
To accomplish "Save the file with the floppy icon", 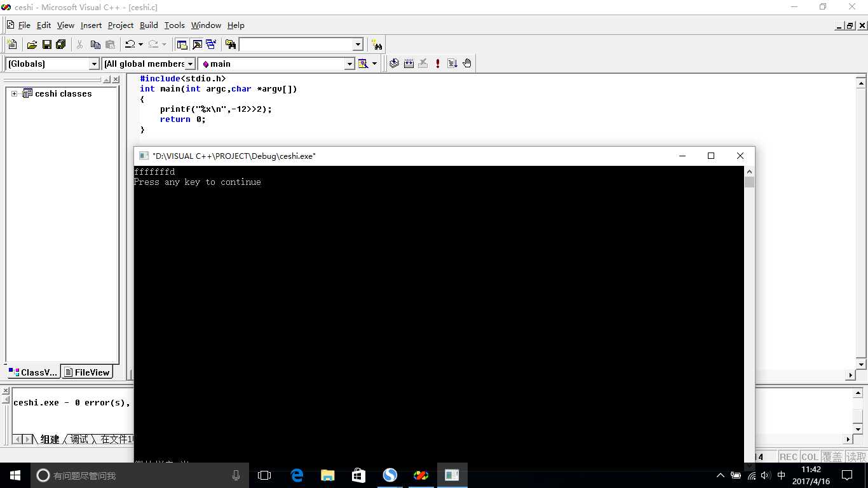I will pos(46,44).
